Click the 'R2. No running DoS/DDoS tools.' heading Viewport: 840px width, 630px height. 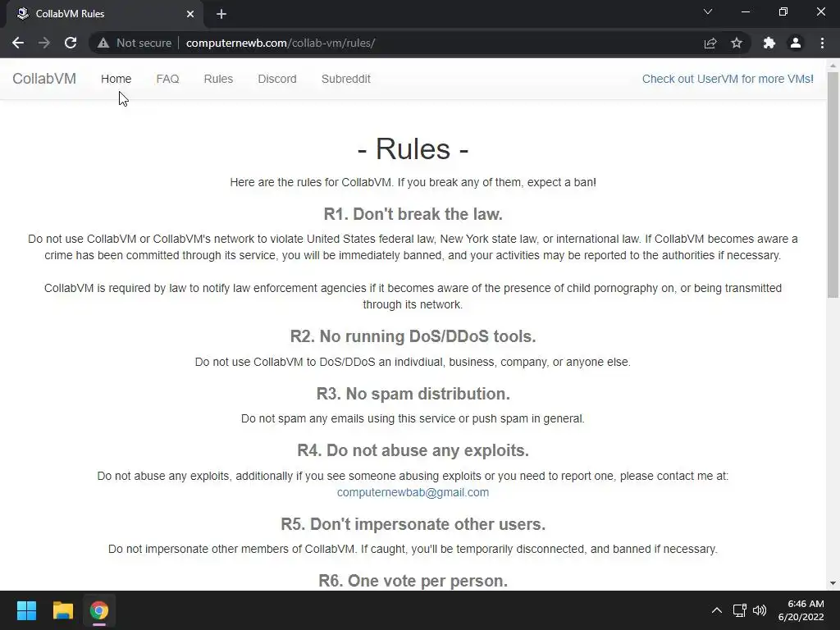tap(413, 336)
